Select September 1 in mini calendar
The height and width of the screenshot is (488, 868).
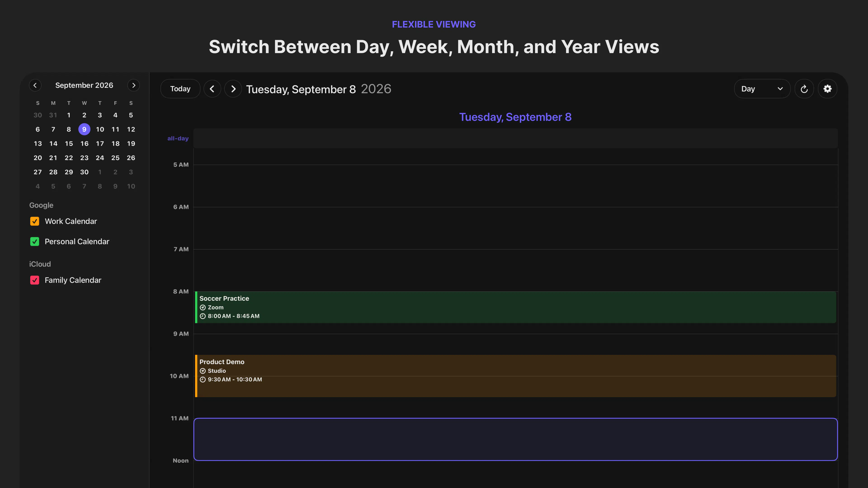(x=69, y=115)
